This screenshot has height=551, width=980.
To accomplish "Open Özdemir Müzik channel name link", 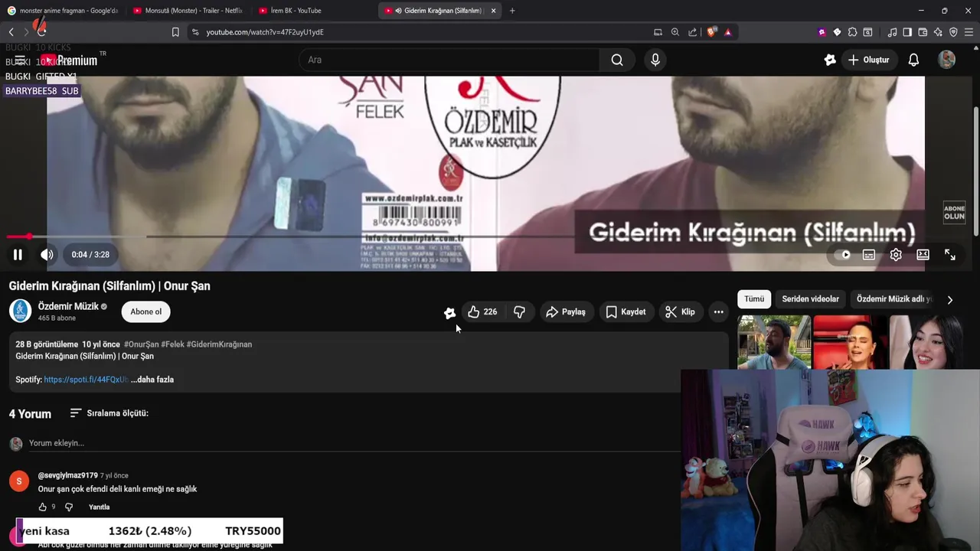I will point(68,306).
